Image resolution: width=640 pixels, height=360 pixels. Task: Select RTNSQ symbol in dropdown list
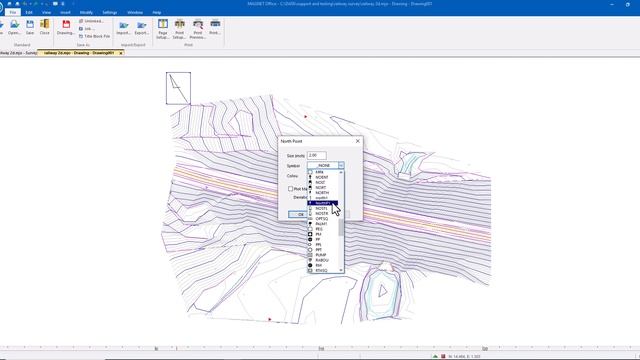coord(323,270)
